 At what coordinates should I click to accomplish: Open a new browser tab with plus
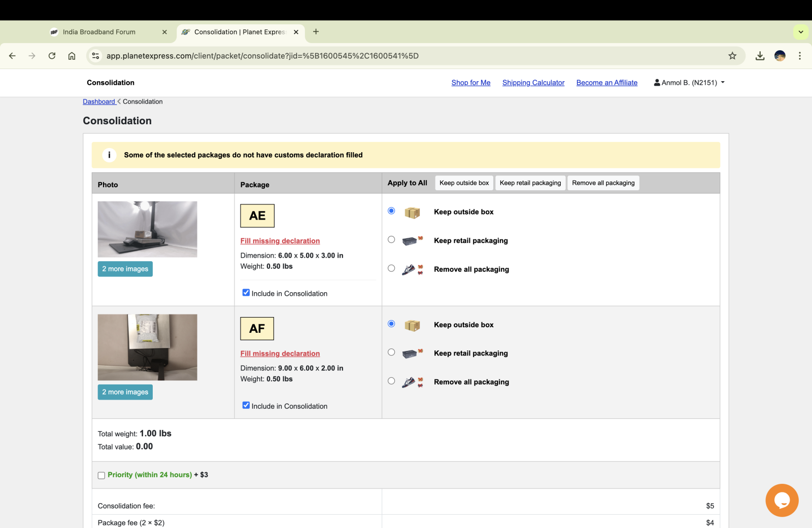click(x=316, y=32)
